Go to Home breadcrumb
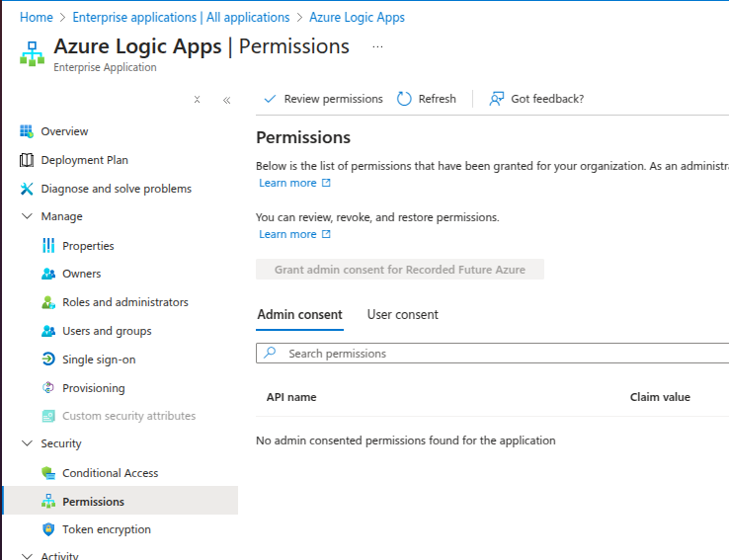This screenshot has width=729, height=560. [x=37, y=17]
